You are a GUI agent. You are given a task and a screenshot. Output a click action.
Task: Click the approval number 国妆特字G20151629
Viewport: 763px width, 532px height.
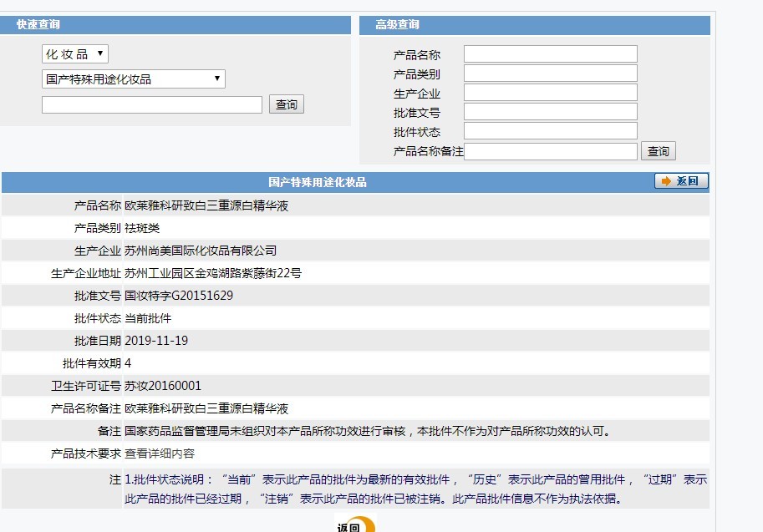coord(179,296)
